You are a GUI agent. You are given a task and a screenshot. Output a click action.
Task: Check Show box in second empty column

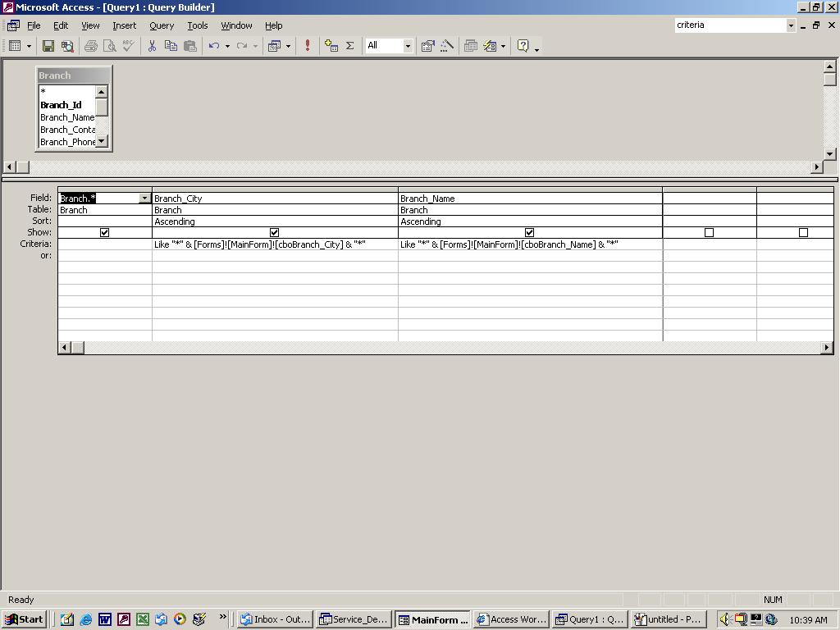pos(803,232)
